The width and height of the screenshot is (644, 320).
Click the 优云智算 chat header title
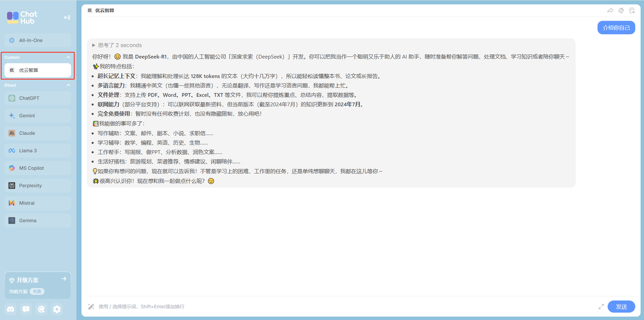pos(105,10)
